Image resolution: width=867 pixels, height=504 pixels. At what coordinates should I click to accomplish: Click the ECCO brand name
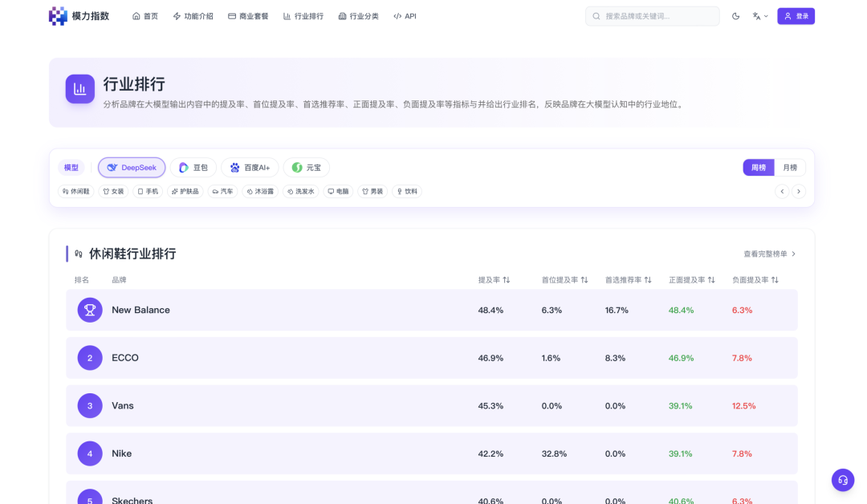click(x=125, y=358)
